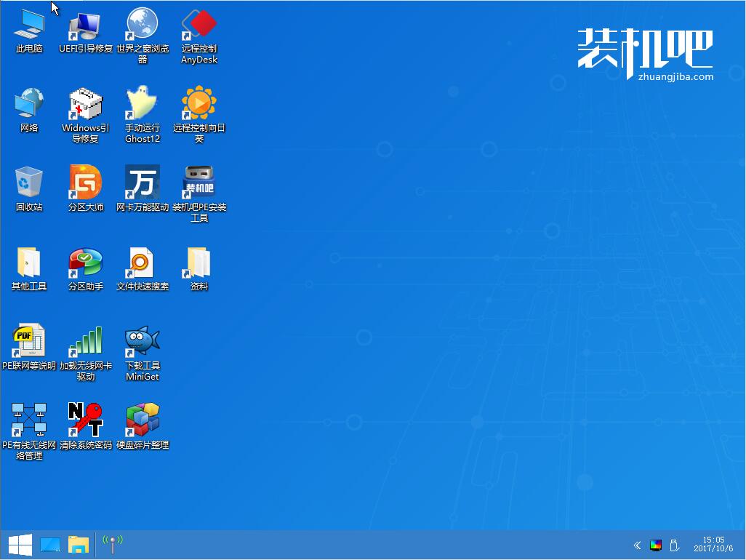
Task: Click the wireless antenna taskbar icon
Action: click(x=113, y=544)
